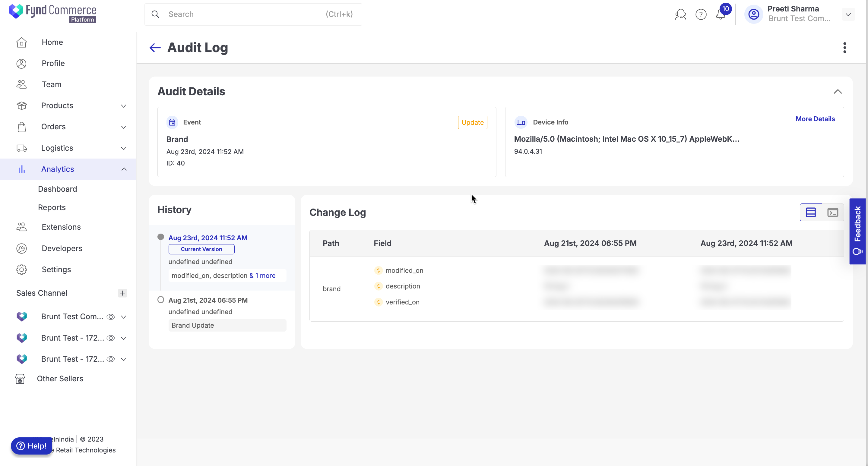Image resolution: width=868 pixels, height=466 pixels.
Task: Click the search magnifier icon
Action: [155, 14]
